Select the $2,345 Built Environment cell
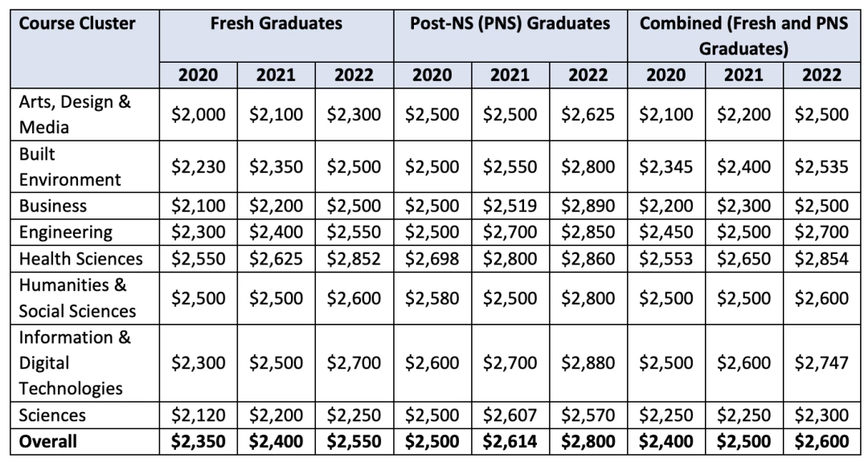Screen dimensions: 868x470 click(x=666, y=166)
